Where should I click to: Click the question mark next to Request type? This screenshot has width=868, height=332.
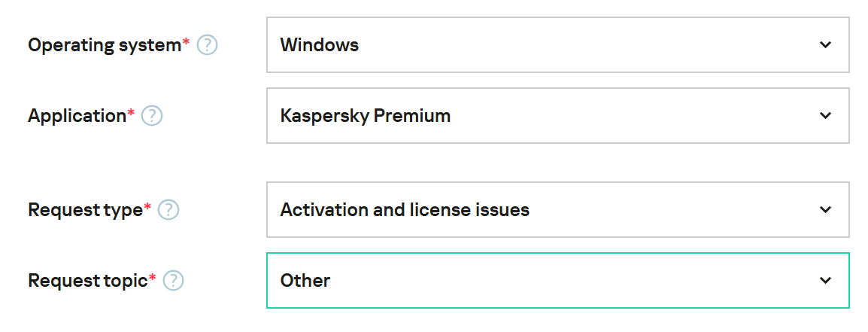click(168, 210)
